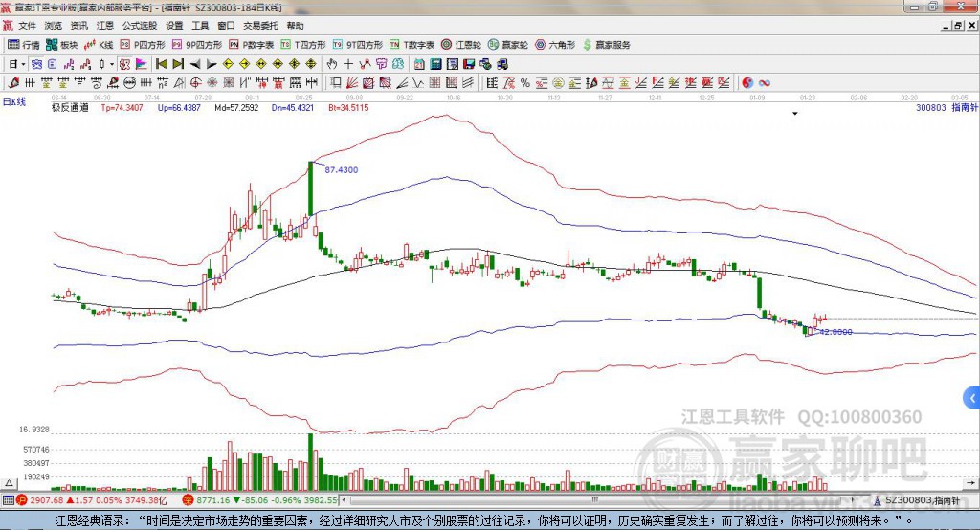980x530 pixels.
Task: Click the 87.4300 high price label
Action: coord(342,170)
